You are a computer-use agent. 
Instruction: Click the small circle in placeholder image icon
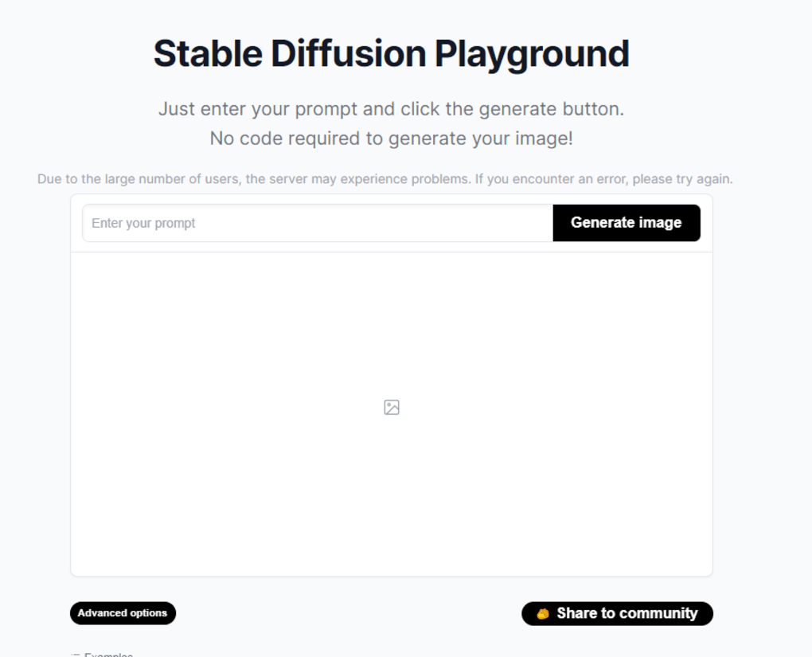[388, 405]
